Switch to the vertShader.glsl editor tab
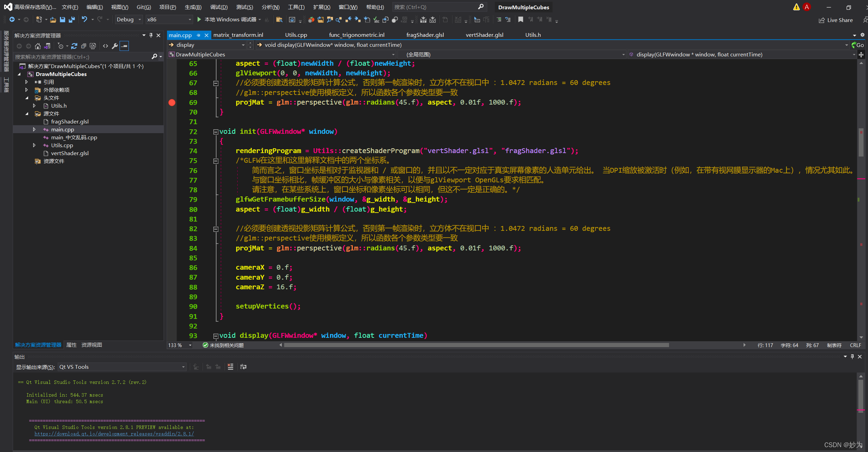 coord(485,35)
